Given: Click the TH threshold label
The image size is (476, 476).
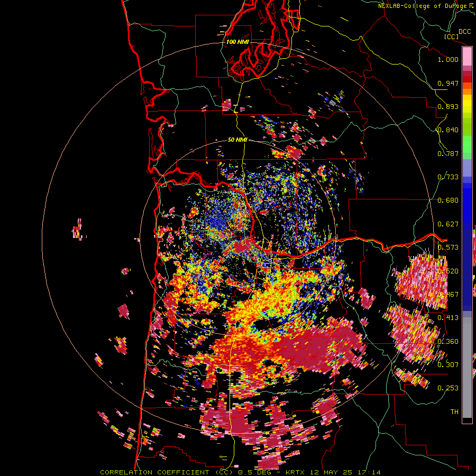Looking at the screenshot, I should 454,412.
